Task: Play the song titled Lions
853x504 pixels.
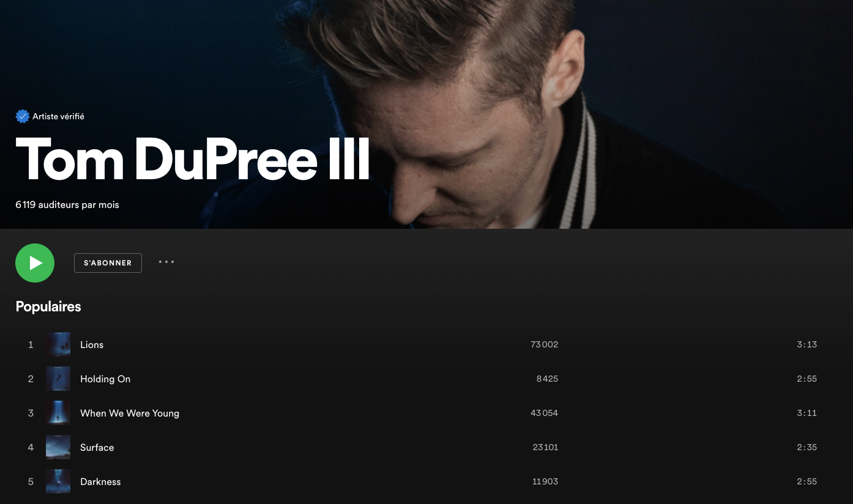Action: (92, 344)
